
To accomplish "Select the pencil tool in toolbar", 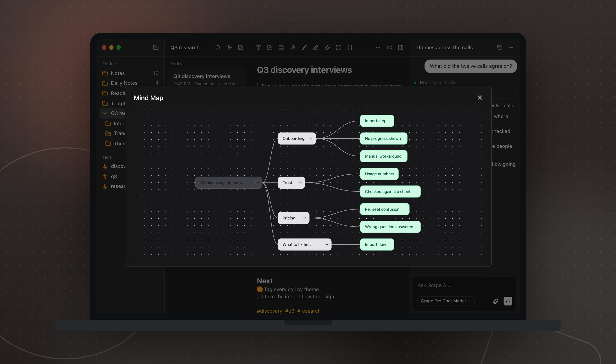I will tap(315, 47).
